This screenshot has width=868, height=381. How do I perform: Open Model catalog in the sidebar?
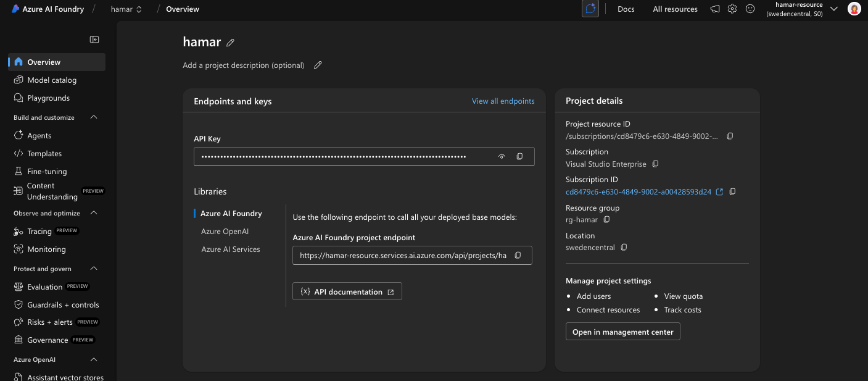[x=52, y=80]
